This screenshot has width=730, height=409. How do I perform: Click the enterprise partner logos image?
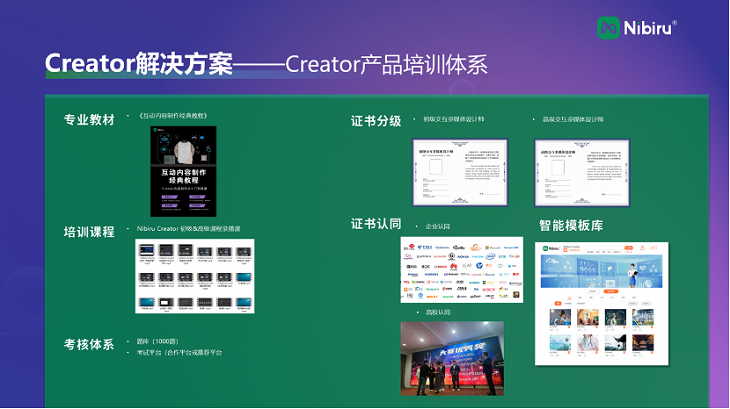tap(461, 270)
